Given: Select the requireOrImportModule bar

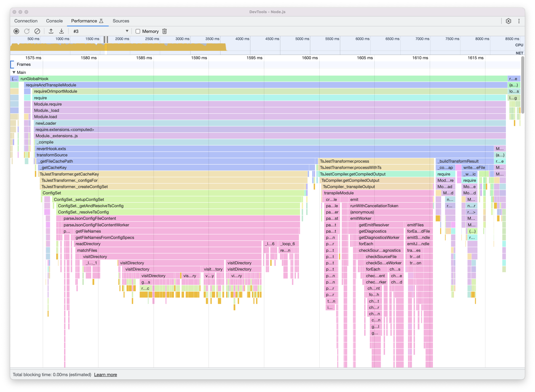Looking at the screenshot, I should (x=269, y=91).
